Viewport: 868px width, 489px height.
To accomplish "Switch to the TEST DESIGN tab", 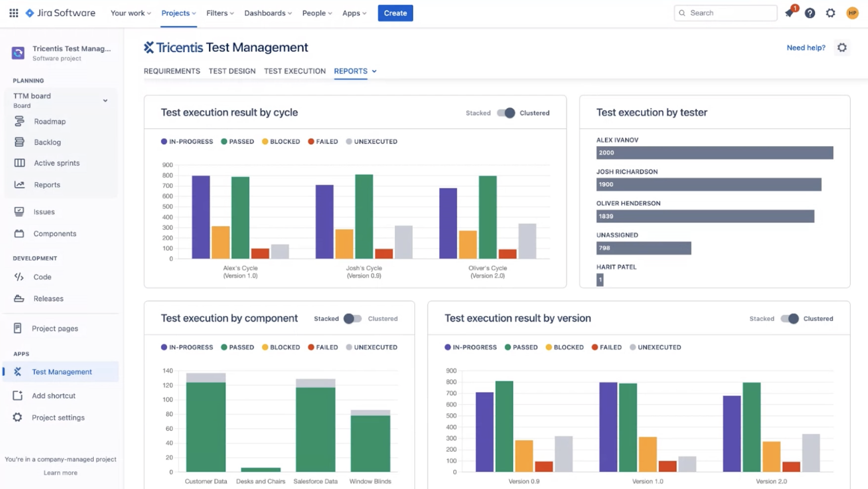I will [x=232, y=71].
